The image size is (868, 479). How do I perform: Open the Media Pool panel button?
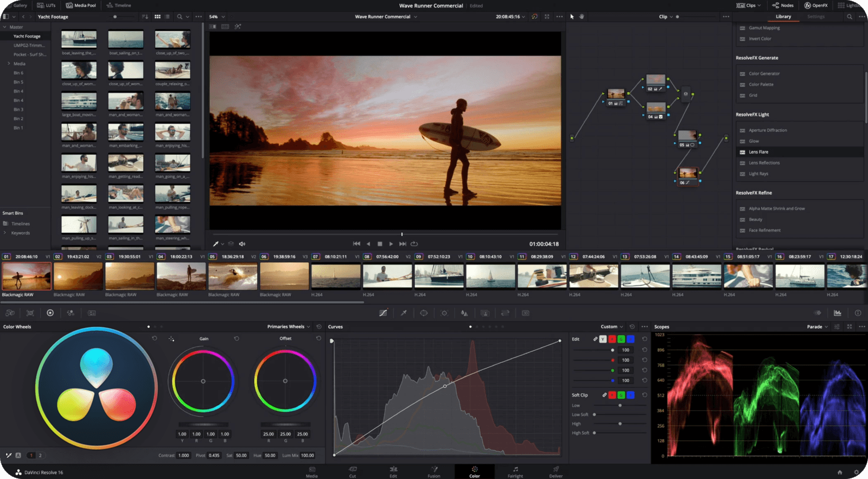pyautogui.click(x=81, y=5)
